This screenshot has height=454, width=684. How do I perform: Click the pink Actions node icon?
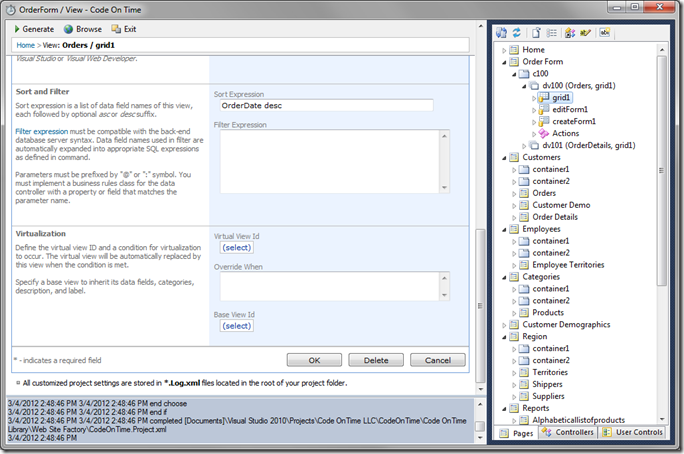pyautogui.click(x=544, y=133)
